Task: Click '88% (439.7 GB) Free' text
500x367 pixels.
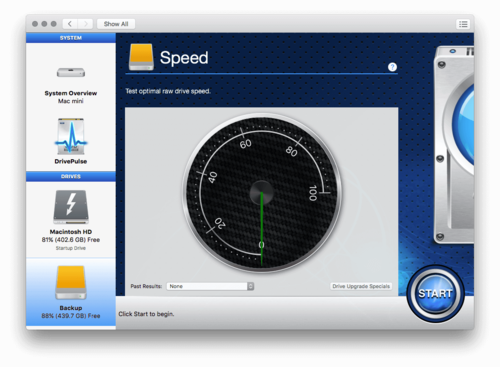Action: point(71,316)
